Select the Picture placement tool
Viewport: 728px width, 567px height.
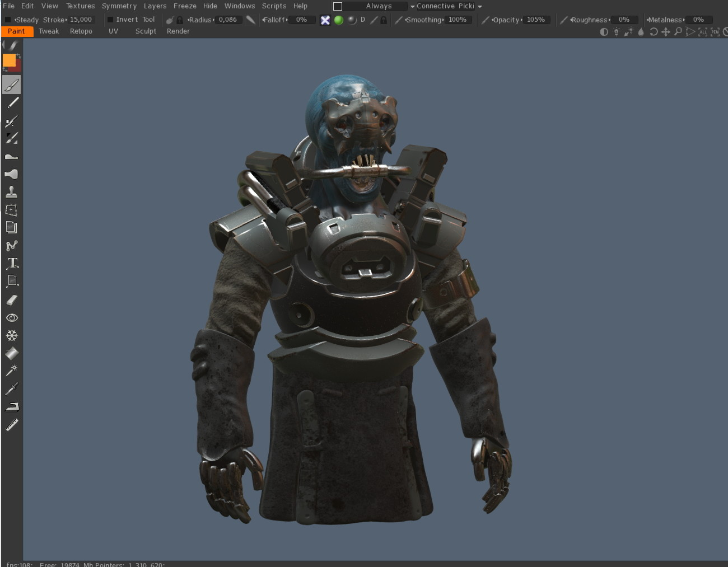(12, 281)
